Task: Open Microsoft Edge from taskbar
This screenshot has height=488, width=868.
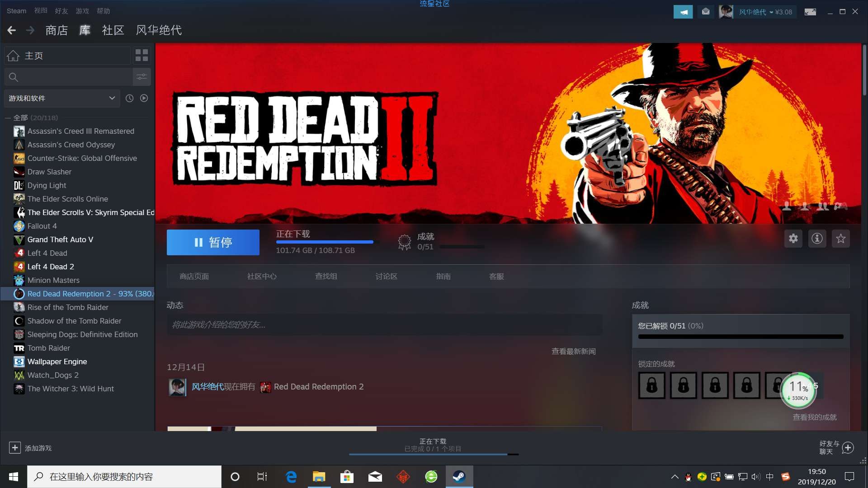Action: click(291, 477)
